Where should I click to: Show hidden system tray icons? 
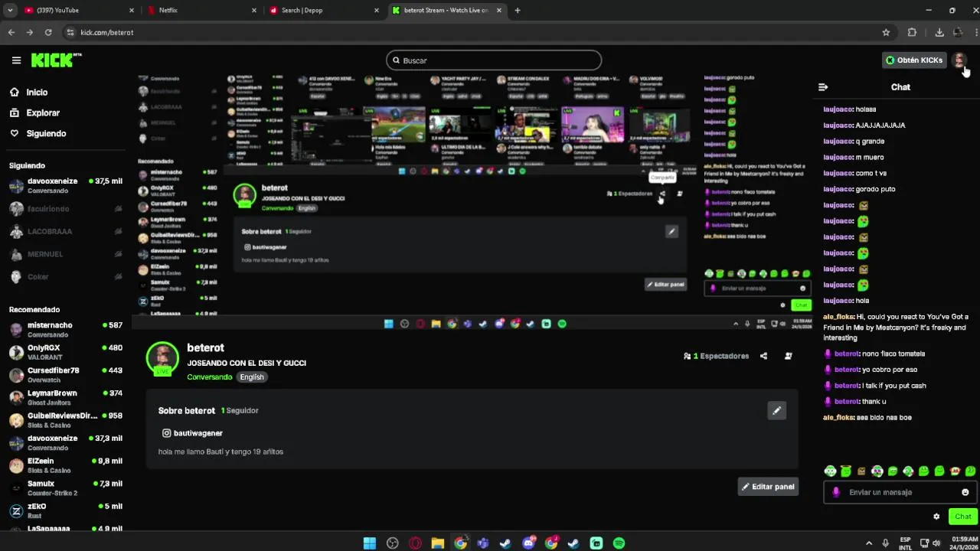coord(869,543)
